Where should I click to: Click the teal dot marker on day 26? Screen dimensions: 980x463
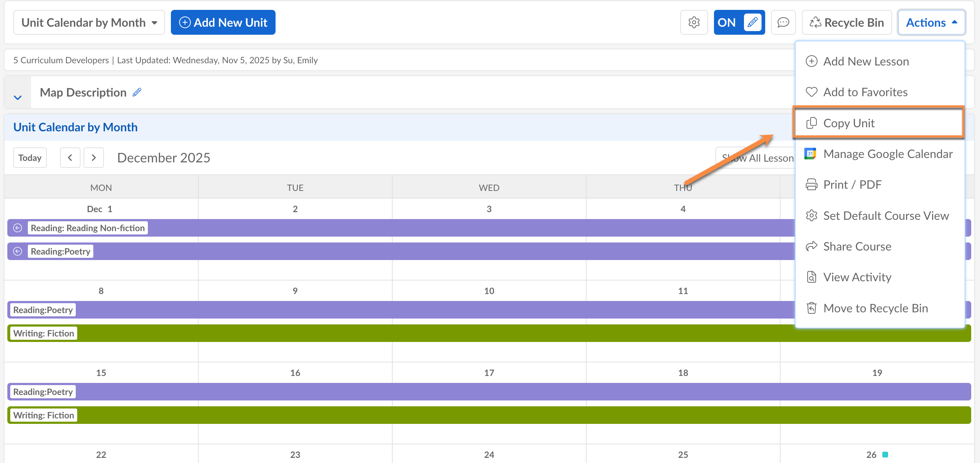[x=885, y=454]
